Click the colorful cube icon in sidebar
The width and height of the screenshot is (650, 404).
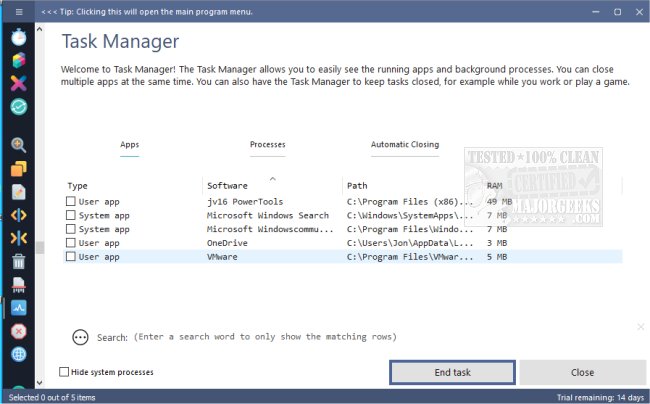click(x=19, y=59)
